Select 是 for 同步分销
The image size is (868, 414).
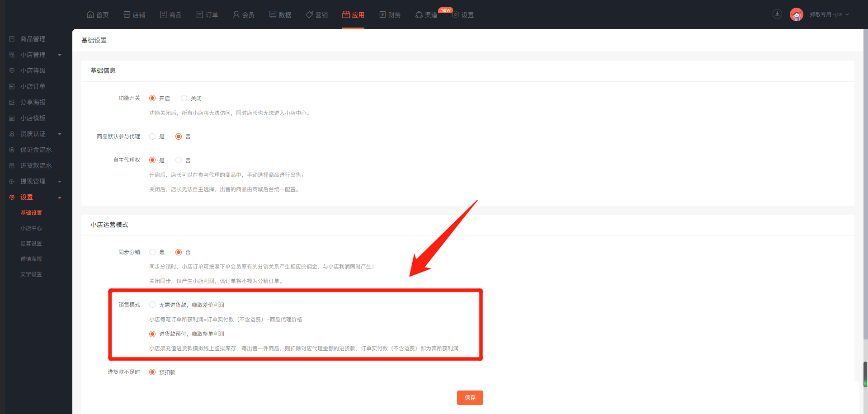click(x=152, y=252)
